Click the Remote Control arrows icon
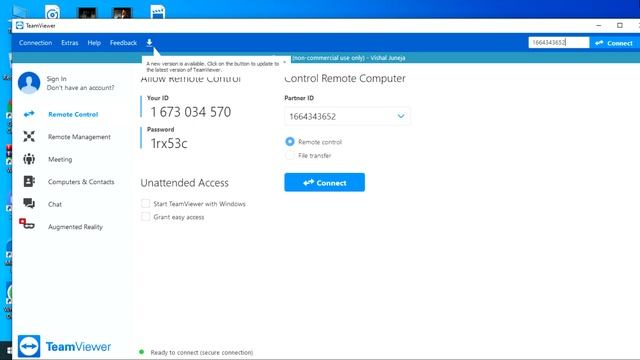 coord(29,114)
